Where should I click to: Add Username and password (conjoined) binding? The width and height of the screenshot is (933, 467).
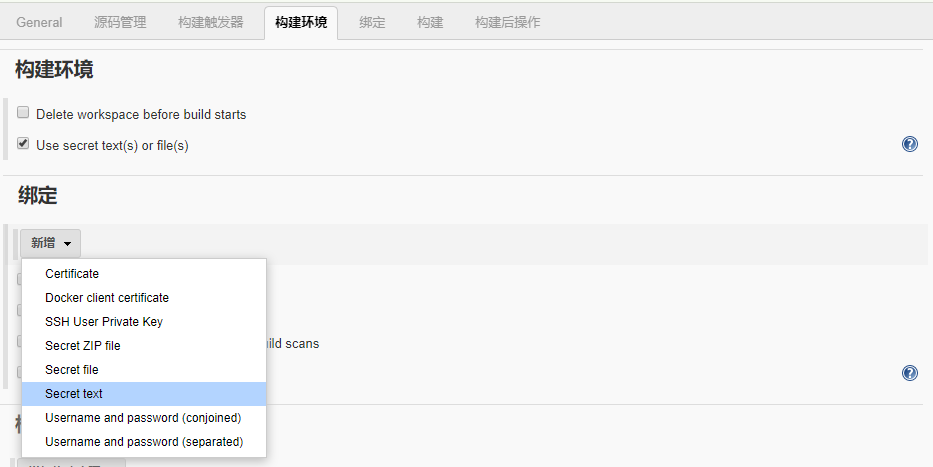tap(143, 418)
